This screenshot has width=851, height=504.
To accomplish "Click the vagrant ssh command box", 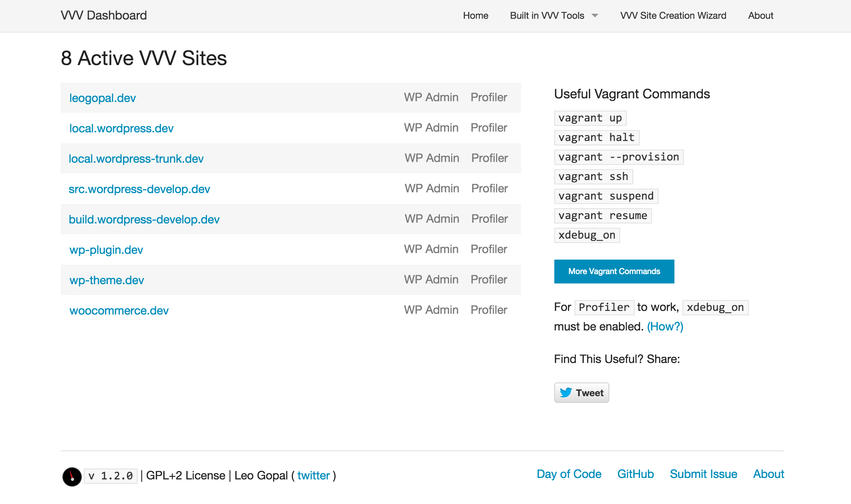I will pos(593,176).
